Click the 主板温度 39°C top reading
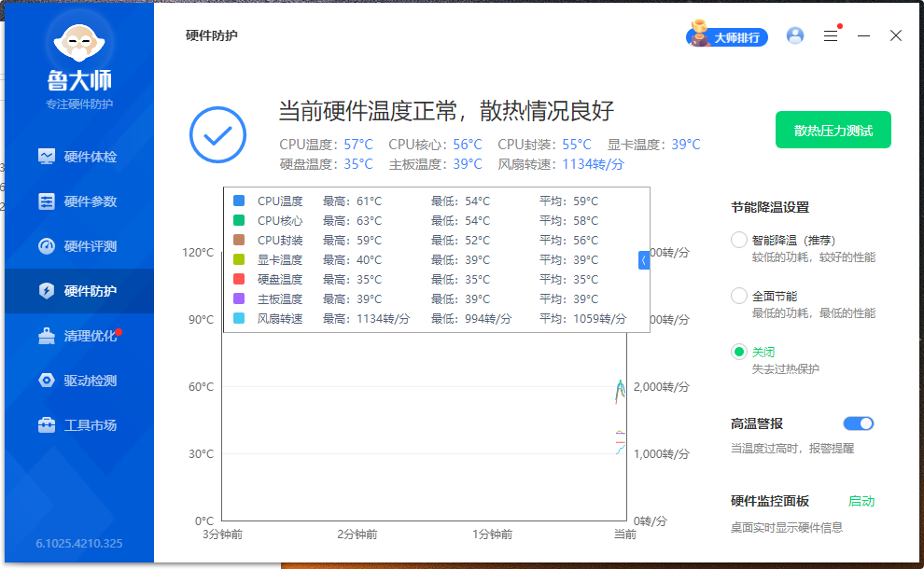Viewport: 924px width, 569px height. (468, 164)
